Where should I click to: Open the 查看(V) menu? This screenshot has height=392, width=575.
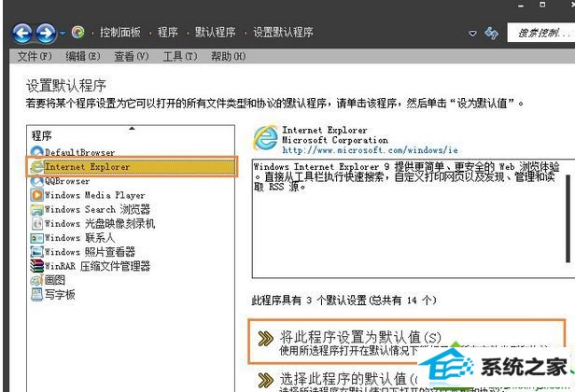(x=132, y=57)
